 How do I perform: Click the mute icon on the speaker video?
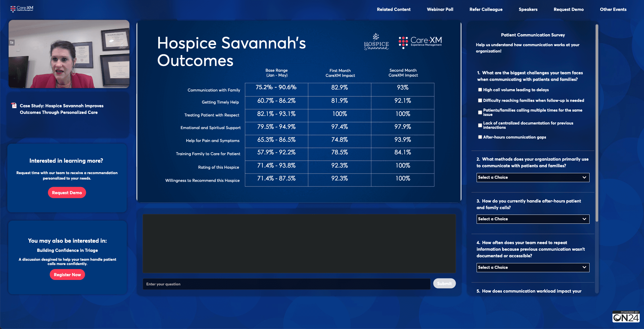point(12,42)
